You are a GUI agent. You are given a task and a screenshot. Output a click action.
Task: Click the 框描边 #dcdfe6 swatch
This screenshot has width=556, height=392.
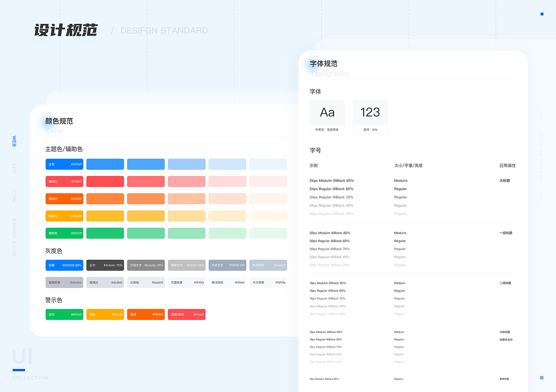click(105, 282)
